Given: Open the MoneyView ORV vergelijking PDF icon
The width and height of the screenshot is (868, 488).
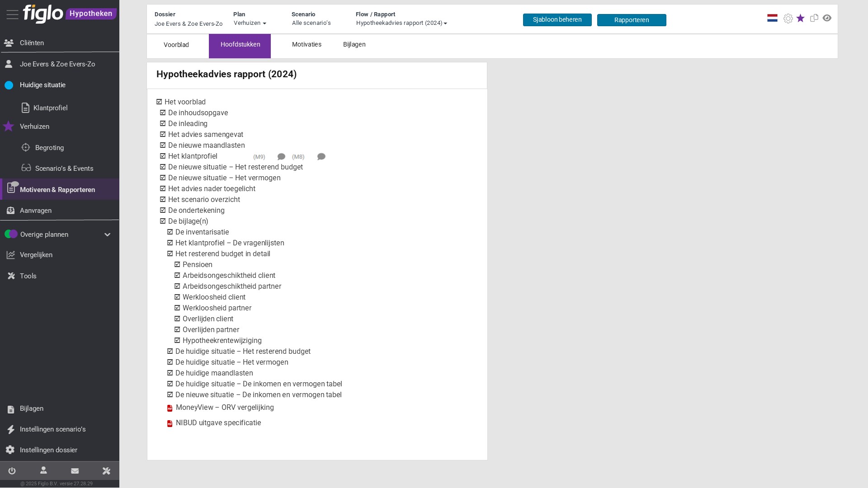Looking at the screenshot, I should pyautogui.click(x=170, y=408).
